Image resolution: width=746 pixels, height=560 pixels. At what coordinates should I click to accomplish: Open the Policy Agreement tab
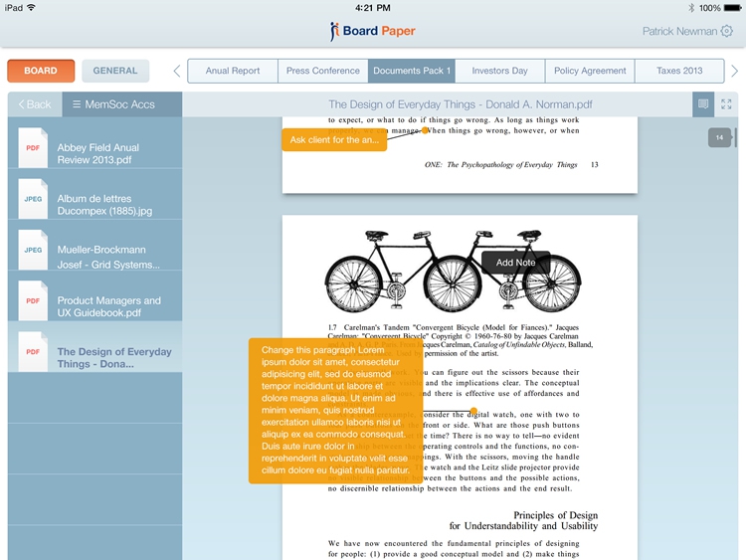pos(590,71)
